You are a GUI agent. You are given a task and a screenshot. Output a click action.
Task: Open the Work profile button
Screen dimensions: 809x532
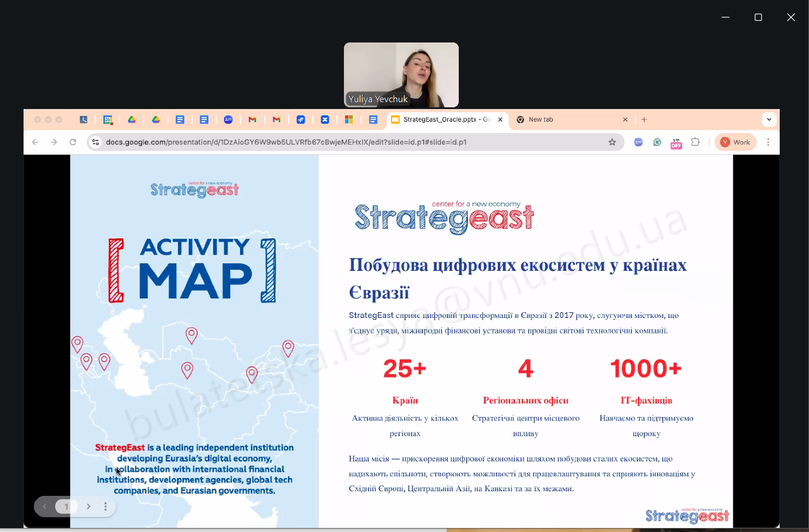(x=736, y=142)
